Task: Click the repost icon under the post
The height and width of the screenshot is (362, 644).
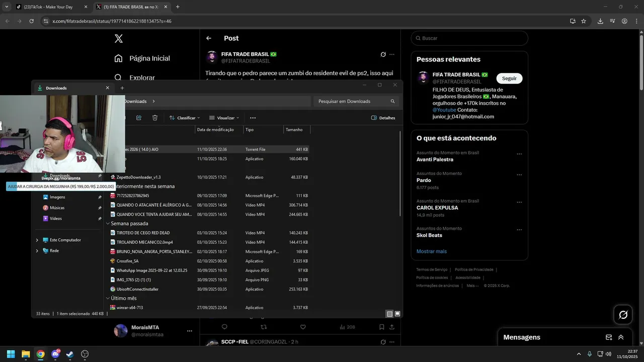Action: 264,327
